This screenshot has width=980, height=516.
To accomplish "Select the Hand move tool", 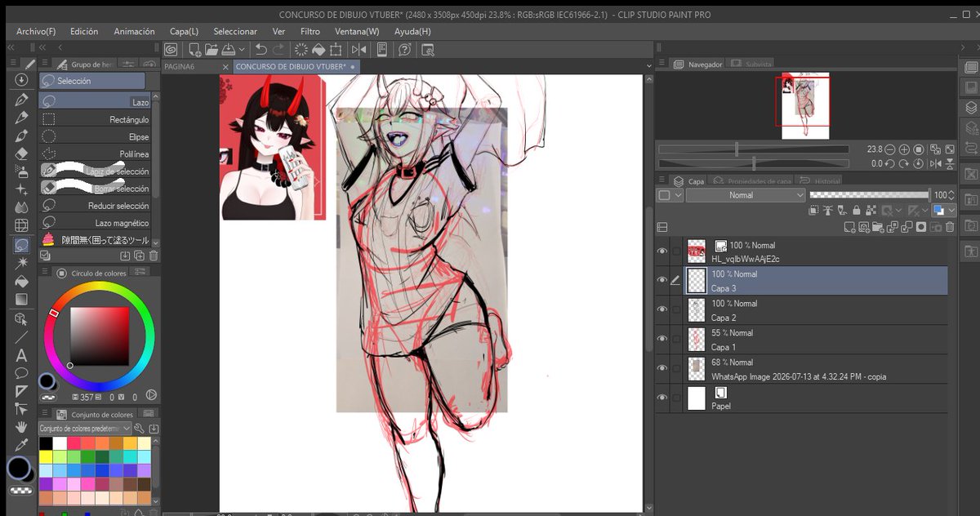I will tap(21, 428).
